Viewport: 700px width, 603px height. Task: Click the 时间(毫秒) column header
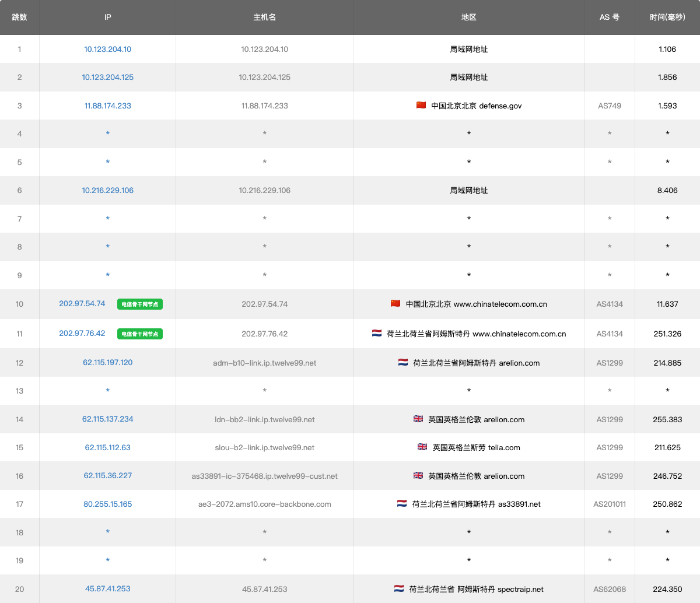click(667, 17)
